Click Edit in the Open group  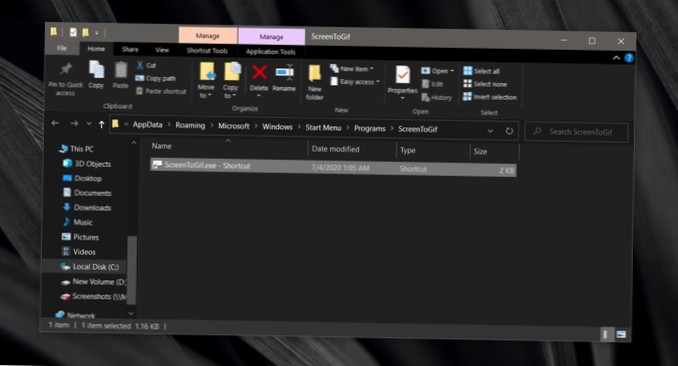[x=432, y=84]
